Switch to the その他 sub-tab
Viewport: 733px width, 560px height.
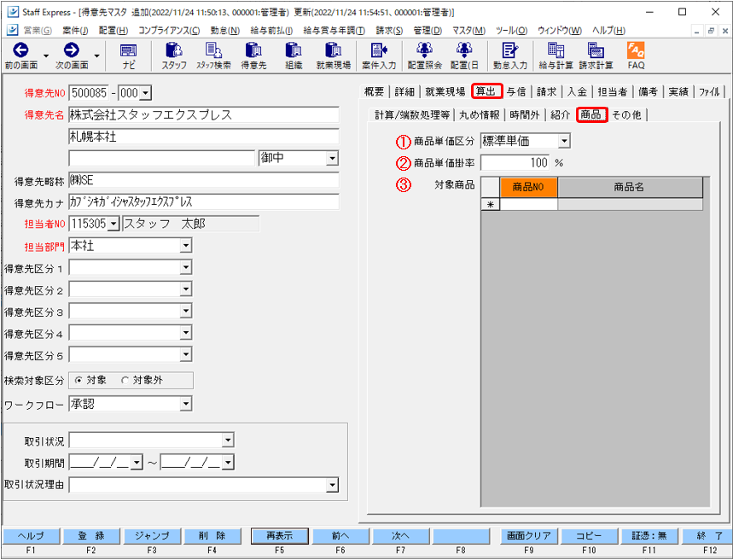click(x=627, y=115)
